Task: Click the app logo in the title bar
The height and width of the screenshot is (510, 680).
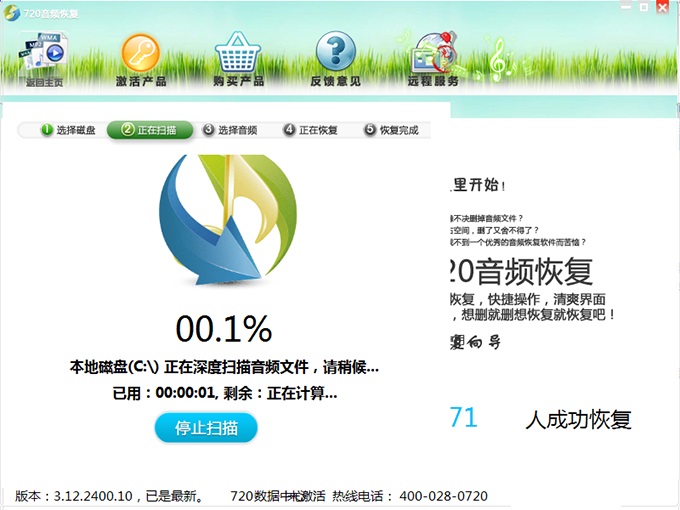Action: pyautogui.click(x=12, y=7)
